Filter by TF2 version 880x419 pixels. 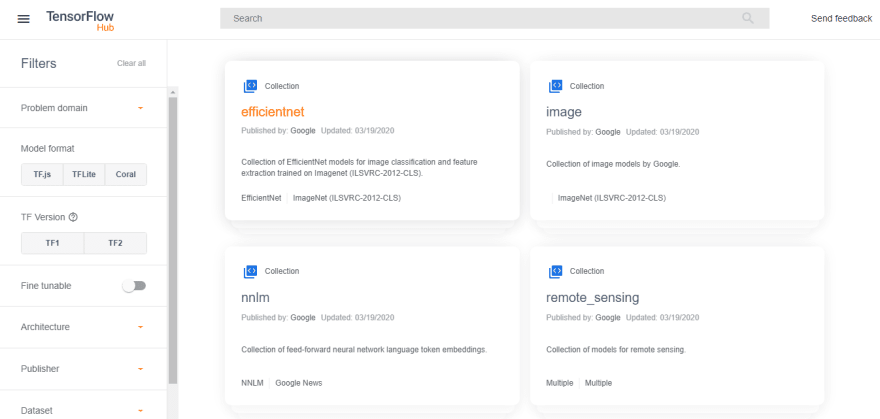pos(116,243)
